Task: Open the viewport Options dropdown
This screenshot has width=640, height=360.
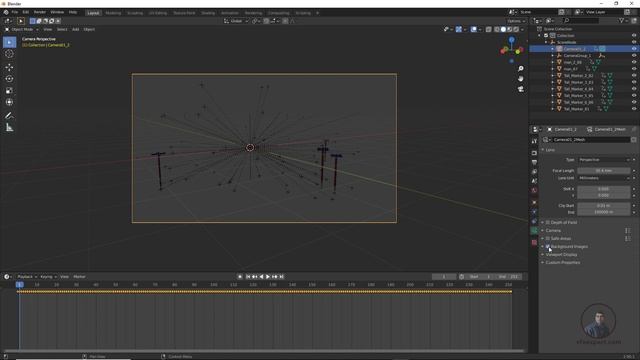Action: pos(516,21)
